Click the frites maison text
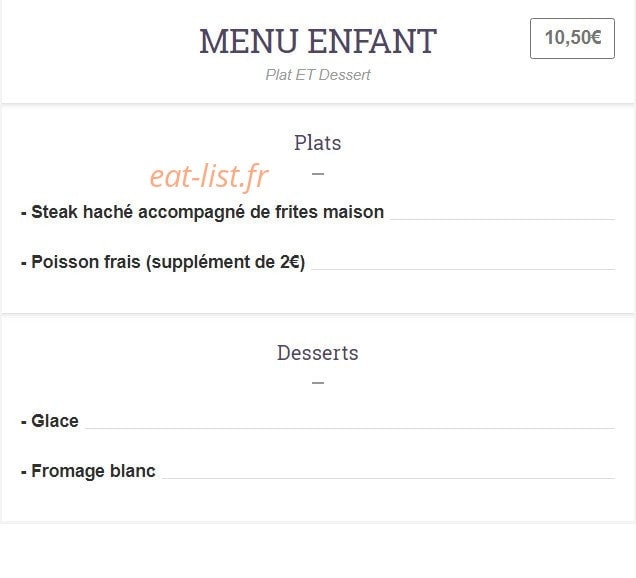The width and height of the screenshot is (636, 578). (329, 212)
